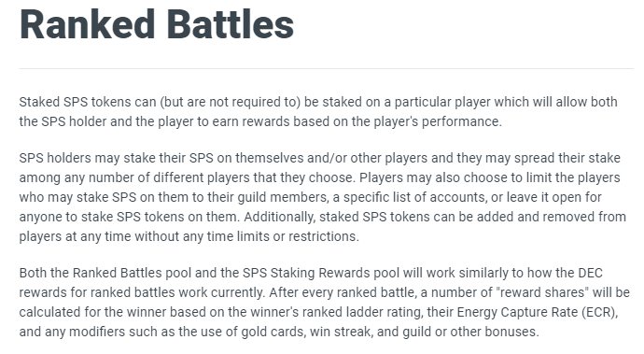Image resolution: width=644 pixels, height=354 pixels.
Task: Click the paragraph starting with Staked SPS tokens
Action: [318, 112]
